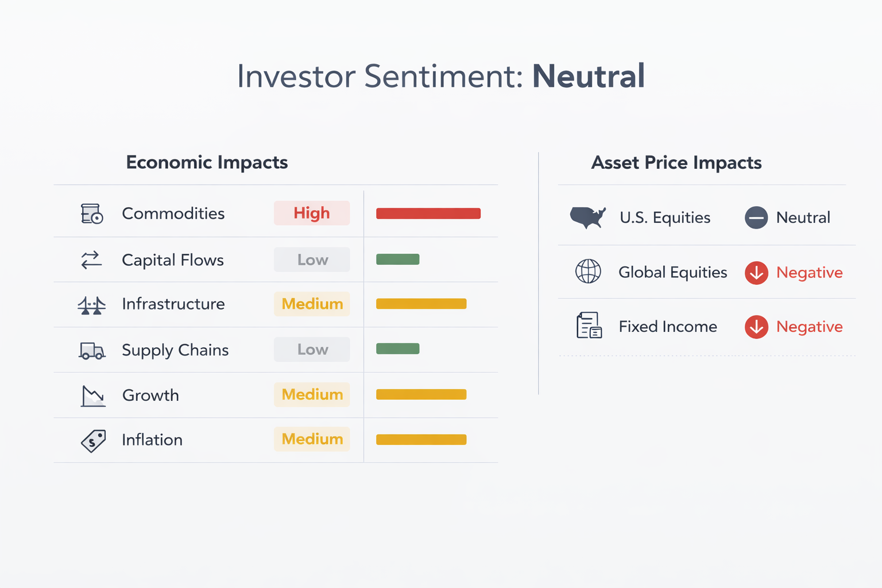Click the Commodities barrel icon
The height and width of the screenshot is (588, 882).
click(92, 214)
